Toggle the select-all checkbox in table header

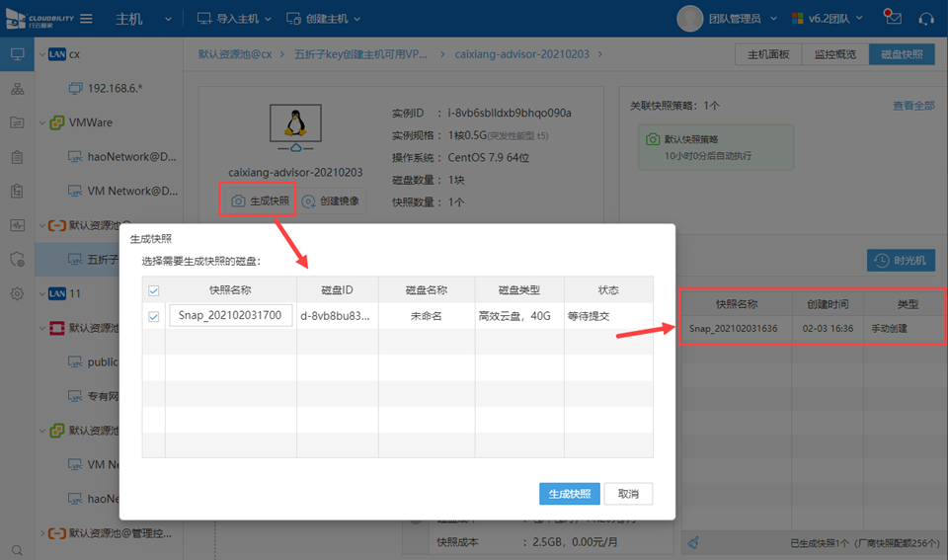click(x=153, y=290)
